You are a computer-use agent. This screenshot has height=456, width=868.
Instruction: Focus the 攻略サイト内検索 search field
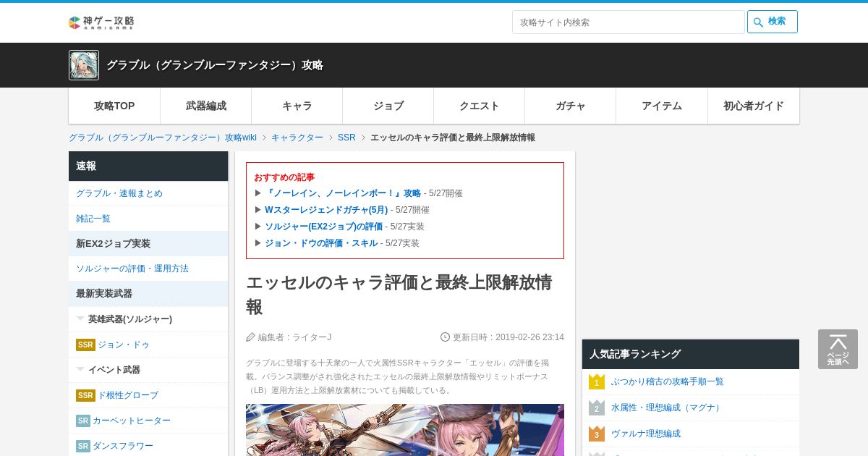coord(628,22)
